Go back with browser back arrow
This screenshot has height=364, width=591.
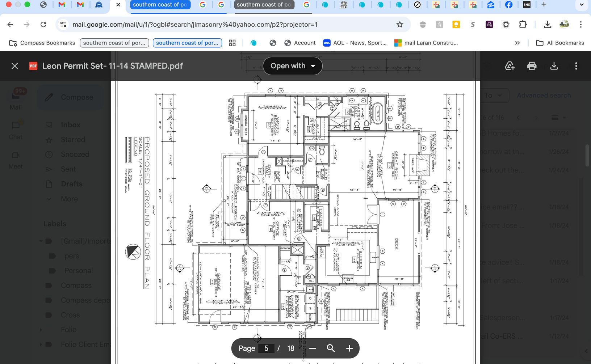11,24
